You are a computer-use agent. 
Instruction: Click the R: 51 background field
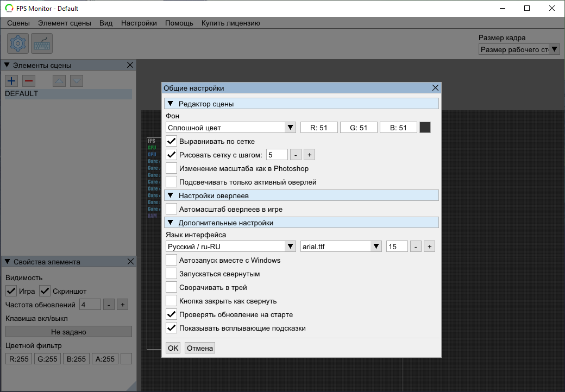pos(319,128)
